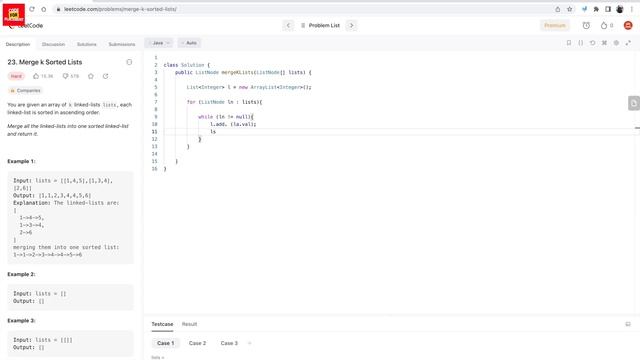Click the share icon in address bar
The height and width of the screenshot is (360, 640).
click(558, 9)
